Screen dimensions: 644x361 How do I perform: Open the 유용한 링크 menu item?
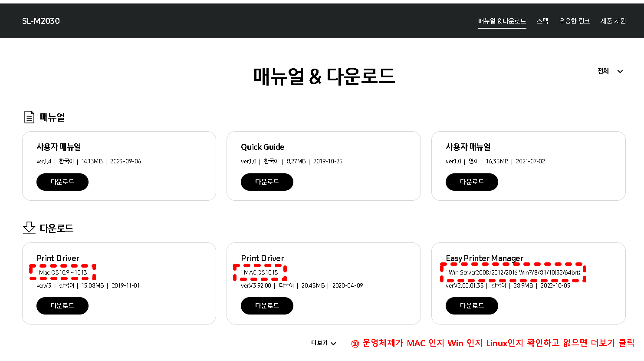click(574, 20)
